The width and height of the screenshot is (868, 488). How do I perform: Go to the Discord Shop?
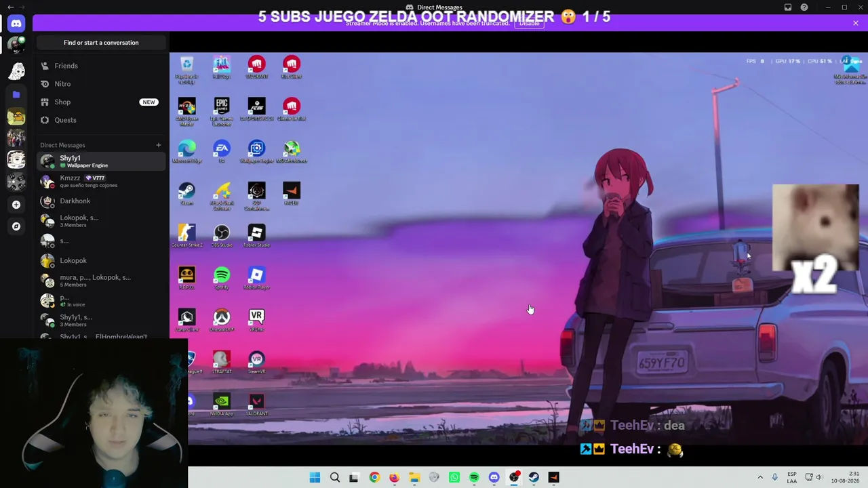[x=101, y=102]
